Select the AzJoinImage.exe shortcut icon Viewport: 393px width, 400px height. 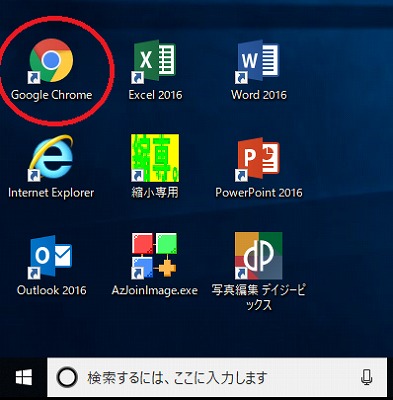(x=154, y=256)
